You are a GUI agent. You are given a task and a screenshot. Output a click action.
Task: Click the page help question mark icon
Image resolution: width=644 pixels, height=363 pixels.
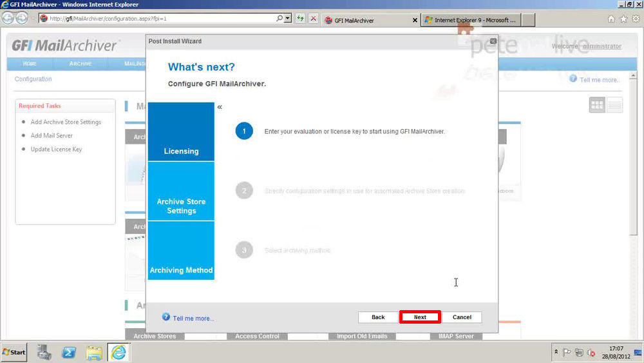click(573, 79)
